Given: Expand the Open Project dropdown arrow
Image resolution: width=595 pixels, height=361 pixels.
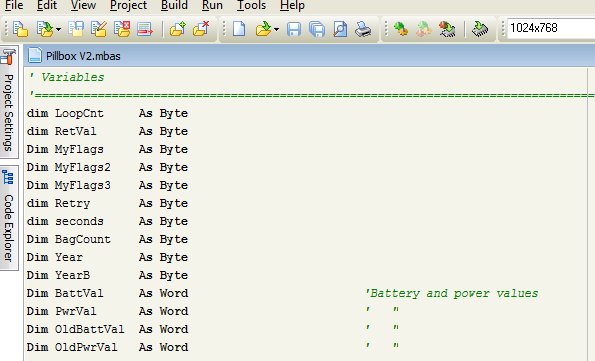Looking at the screenshot, I should click(x=58, y=29).
